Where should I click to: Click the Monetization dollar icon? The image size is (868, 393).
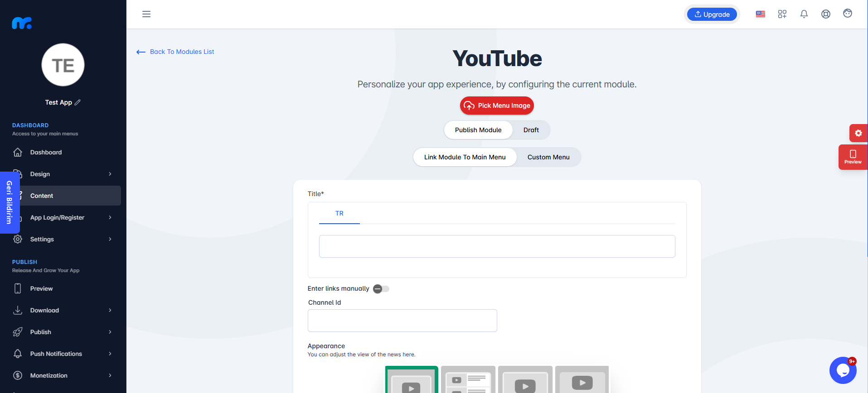18,375
